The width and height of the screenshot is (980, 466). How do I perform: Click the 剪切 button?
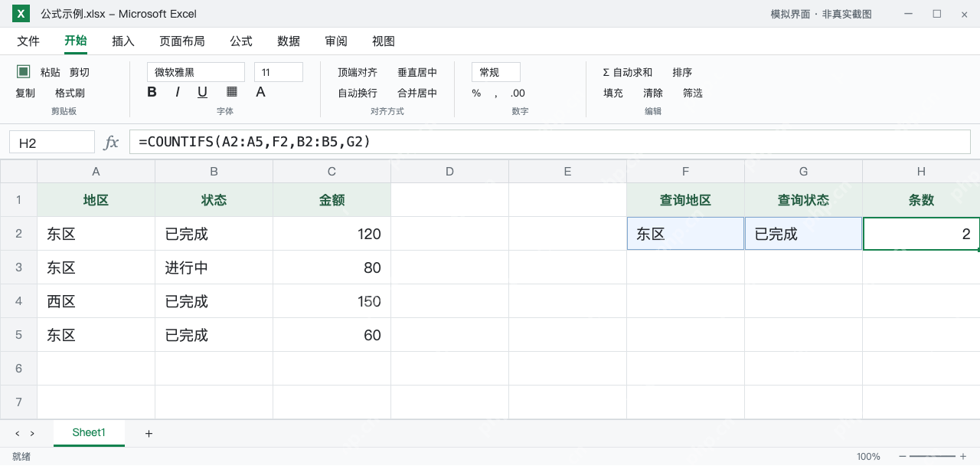(80, 72)
